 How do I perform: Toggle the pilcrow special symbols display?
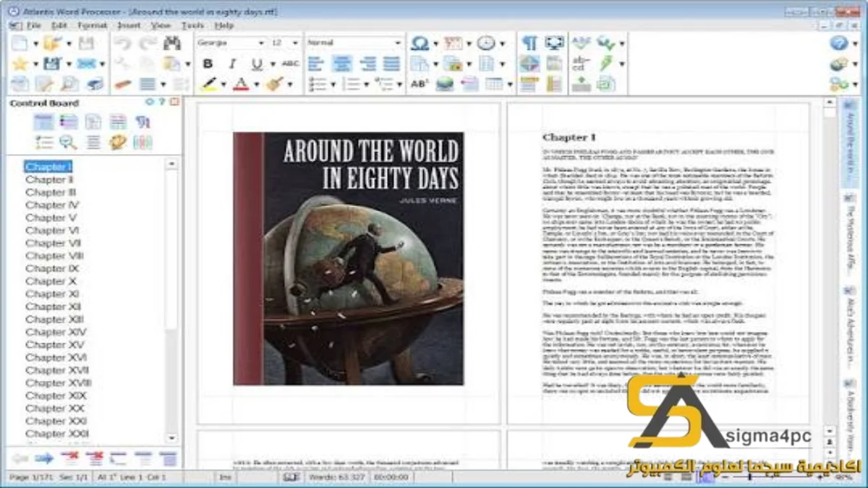click(x=529, y=43)
